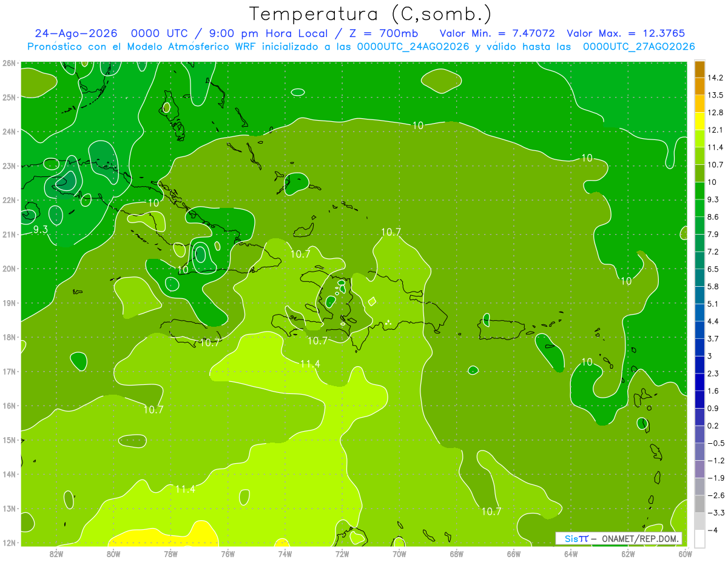728x562 pixels.
Task: Click 'Valor Min. = 7.47072' value
Action: tap(497, 33)
